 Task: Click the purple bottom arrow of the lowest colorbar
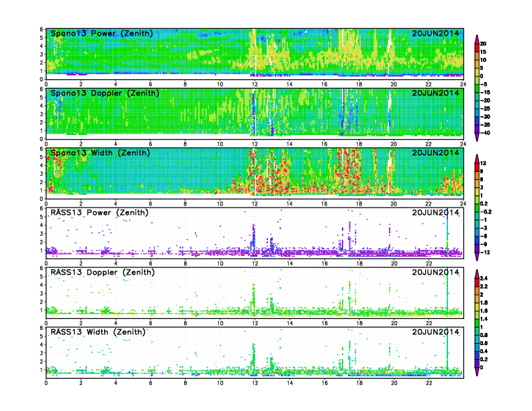477,371
